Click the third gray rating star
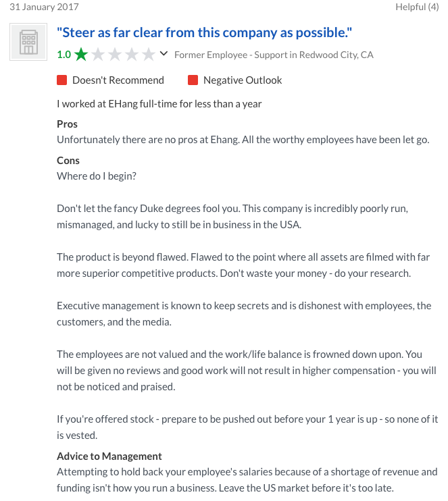This screenshot has width=448, height=501. [115, 55]
